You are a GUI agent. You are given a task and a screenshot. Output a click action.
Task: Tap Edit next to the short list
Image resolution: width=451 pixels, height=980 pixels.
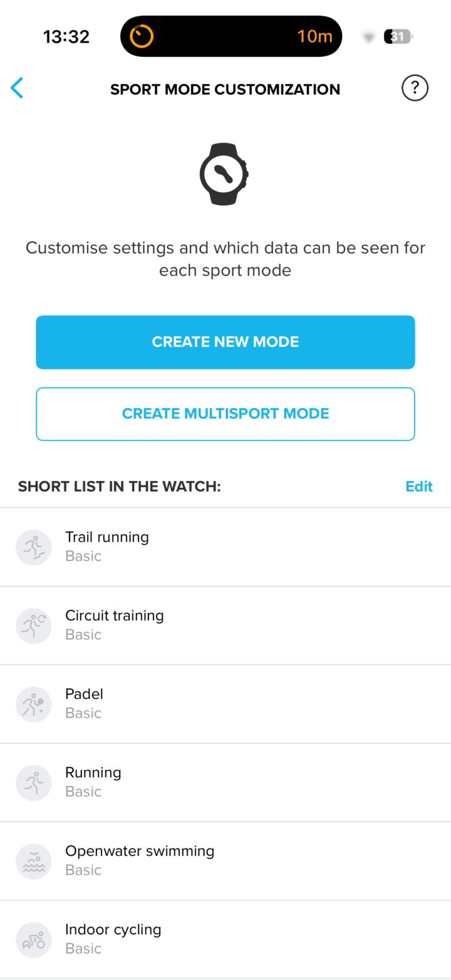tap(418, 487)
